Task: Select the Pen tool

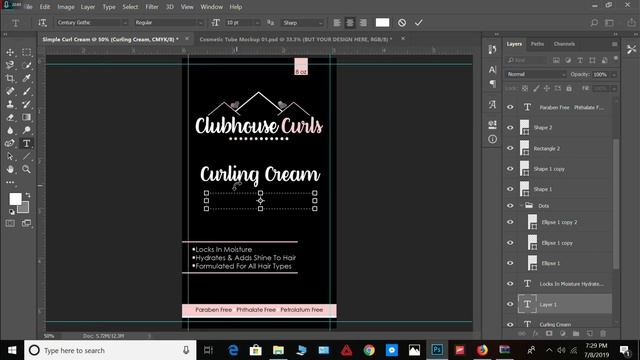Action: (10, 143)
